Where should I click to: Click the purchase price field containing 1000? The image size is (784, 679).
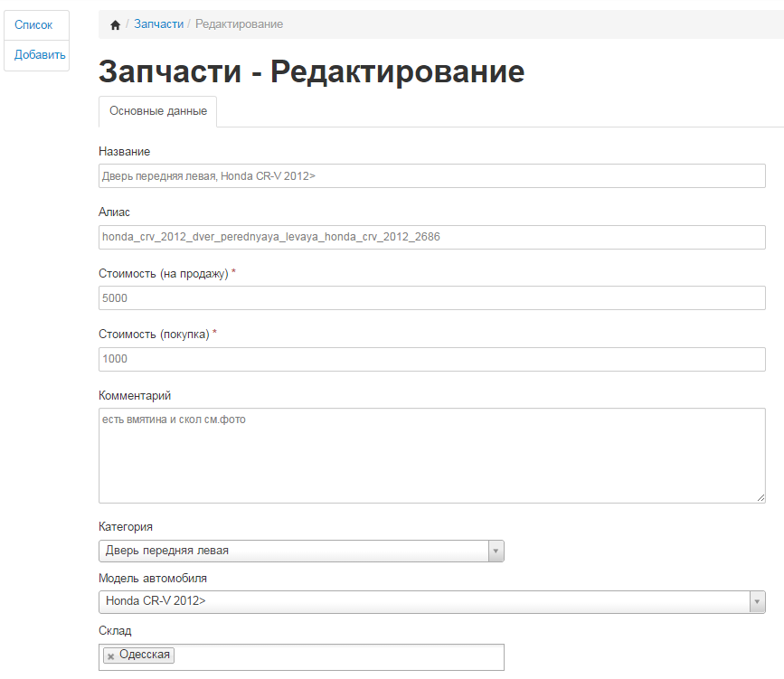click(x=431, y=359)
